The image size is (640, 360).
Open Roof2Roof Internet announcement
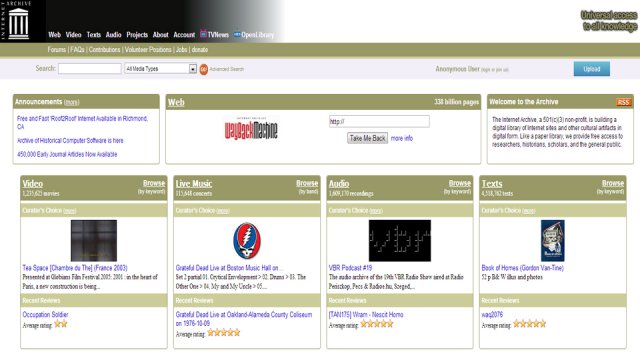[x=82, y=122]
